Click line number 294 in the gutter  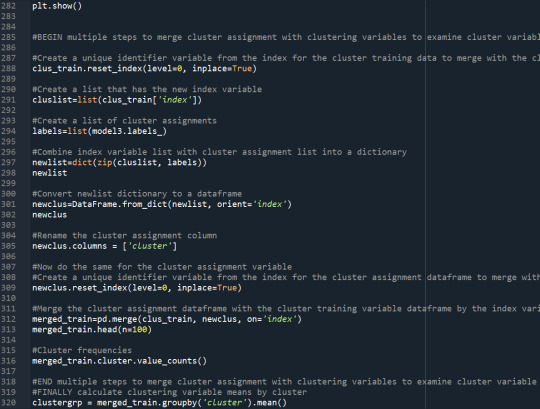point(8,131)
